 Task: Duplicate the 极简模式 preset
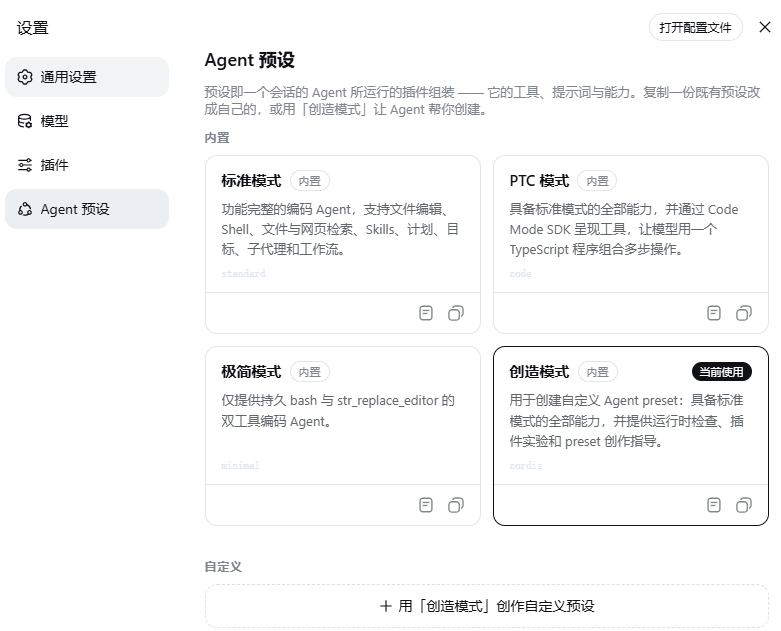point(456,505)
